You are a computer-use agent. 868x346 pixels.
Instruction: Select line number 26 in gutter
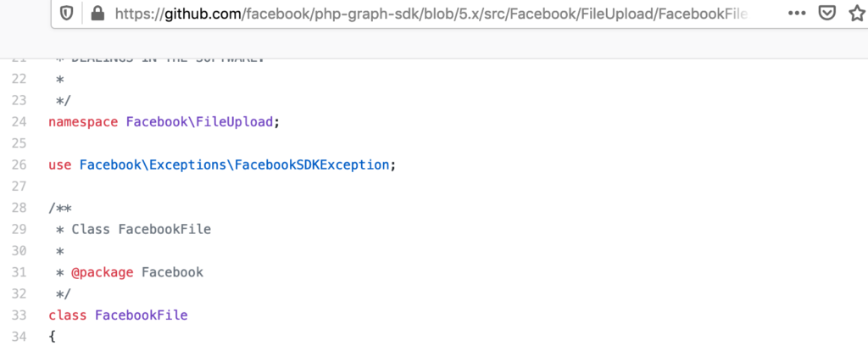click(19, 165)
